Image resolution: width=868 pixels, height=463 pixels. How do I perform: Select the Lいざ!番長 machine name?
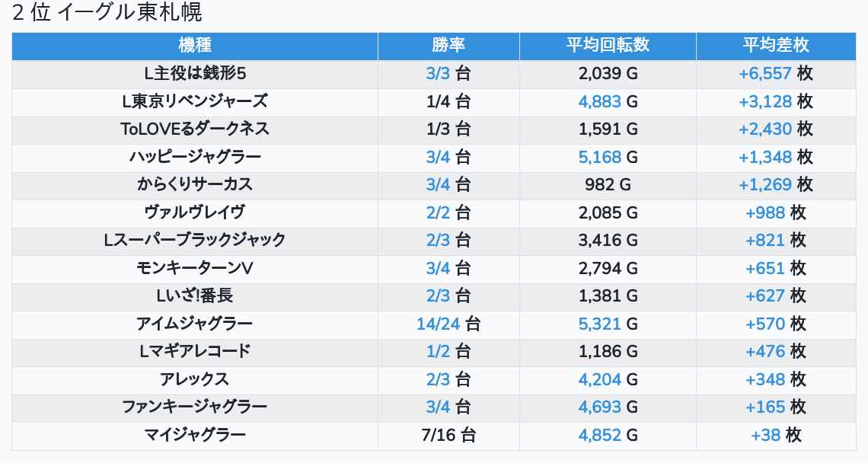[x=195, y=295]
